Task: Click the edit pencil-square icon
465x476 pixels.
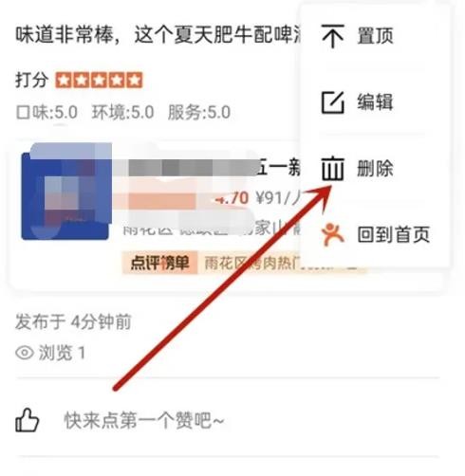Action: point(332,102)
